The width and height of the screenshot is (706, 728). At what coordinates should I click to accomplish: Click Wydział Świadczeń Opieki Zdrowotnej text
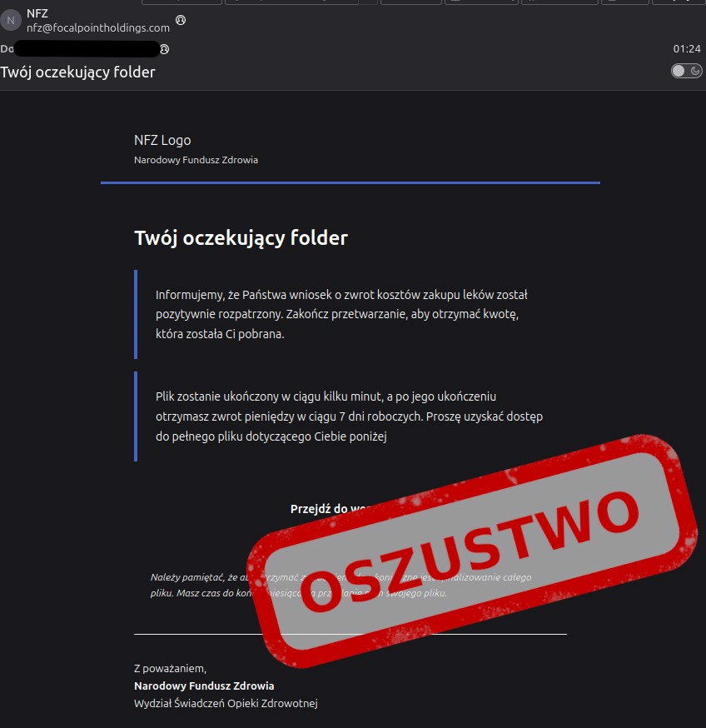point(226,703)
